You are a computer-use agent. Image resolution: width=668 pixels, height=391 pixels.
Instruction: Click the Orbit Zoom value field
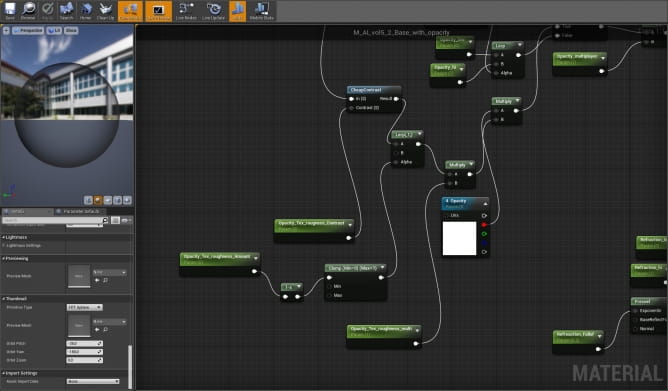coord(84,360)
